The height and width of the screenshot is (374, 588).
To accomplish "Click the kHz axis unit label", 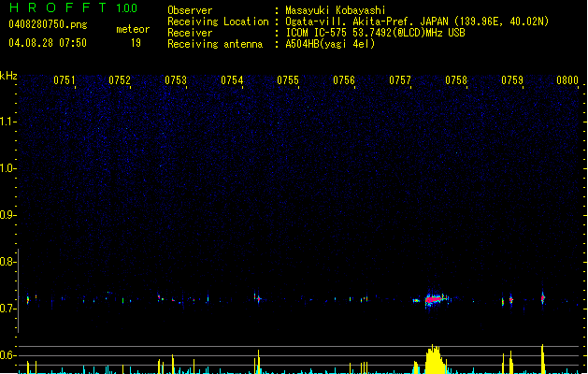I will click(x=8, y=76).
